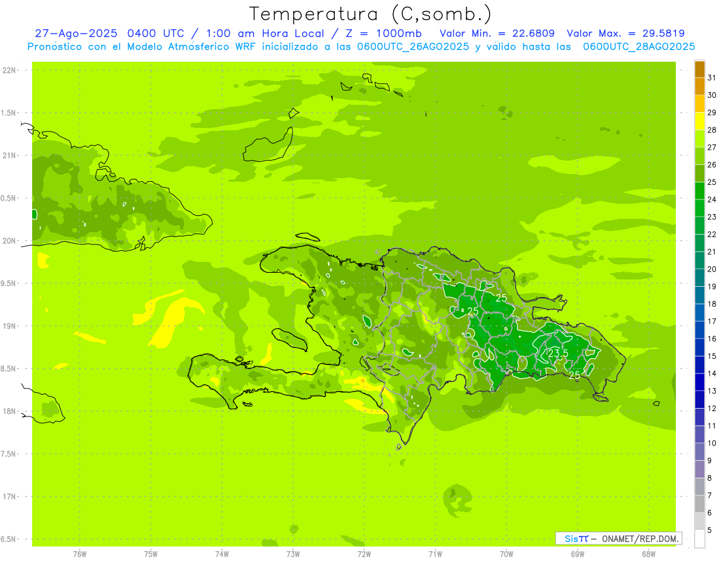Click the "9.5N" latitude label
The width and height of the screenshot is (728, 562).
coord(8,283)
